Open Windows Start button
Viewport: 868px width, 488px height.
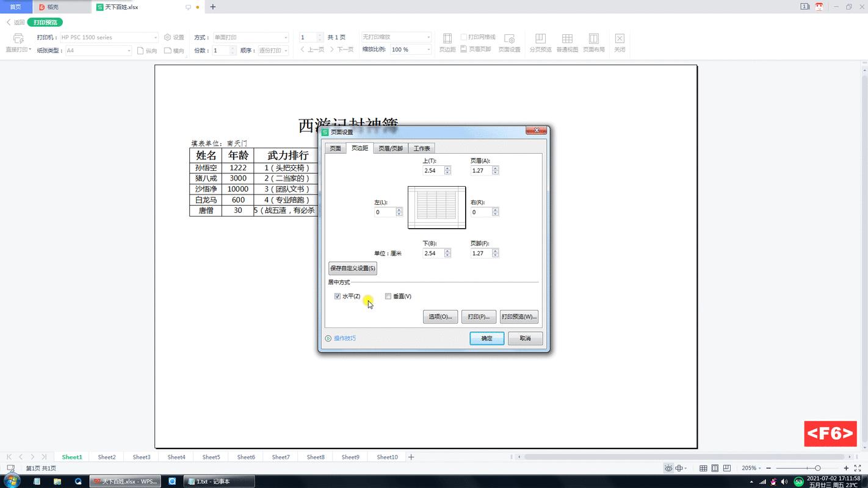pos(11,481)
